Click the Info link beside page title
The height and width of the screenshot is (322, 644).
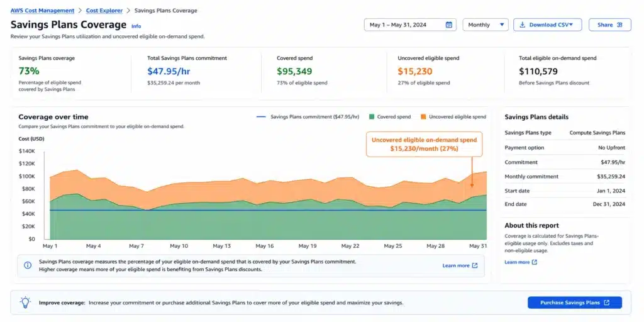click(x=136, y=26)
